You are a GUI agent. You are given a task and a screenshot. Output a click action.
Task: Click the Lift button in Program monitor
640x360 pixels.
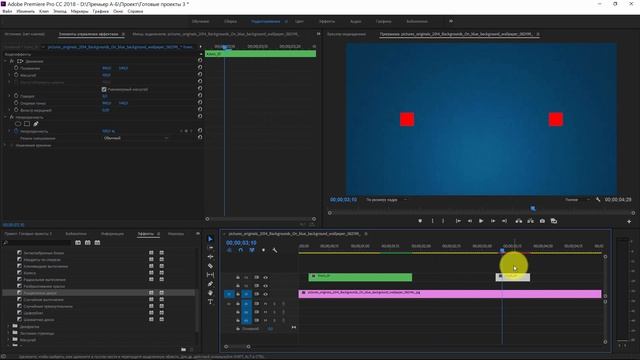(x=518, y=221)
